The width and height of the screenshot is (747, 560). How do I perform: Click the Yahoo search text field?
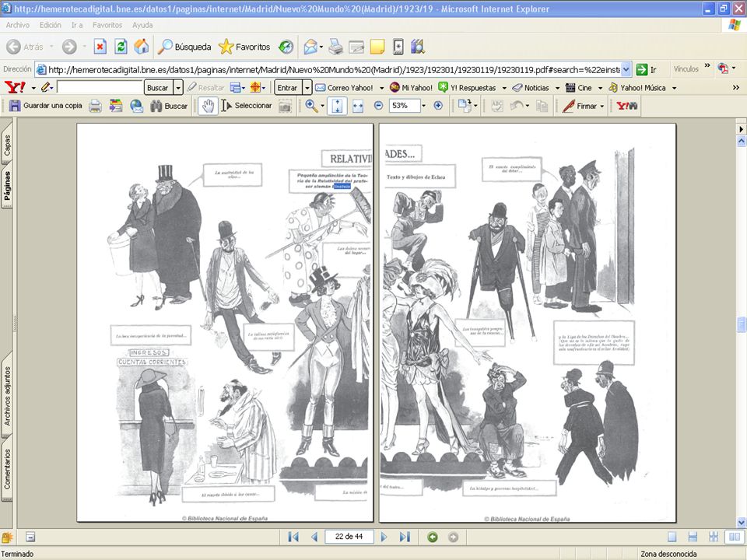[x=100, y=88]
